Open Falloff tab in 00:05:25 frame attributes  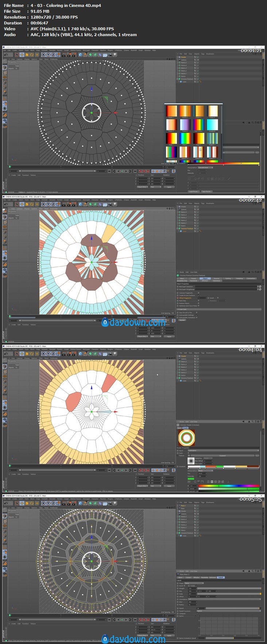[221, 578]
